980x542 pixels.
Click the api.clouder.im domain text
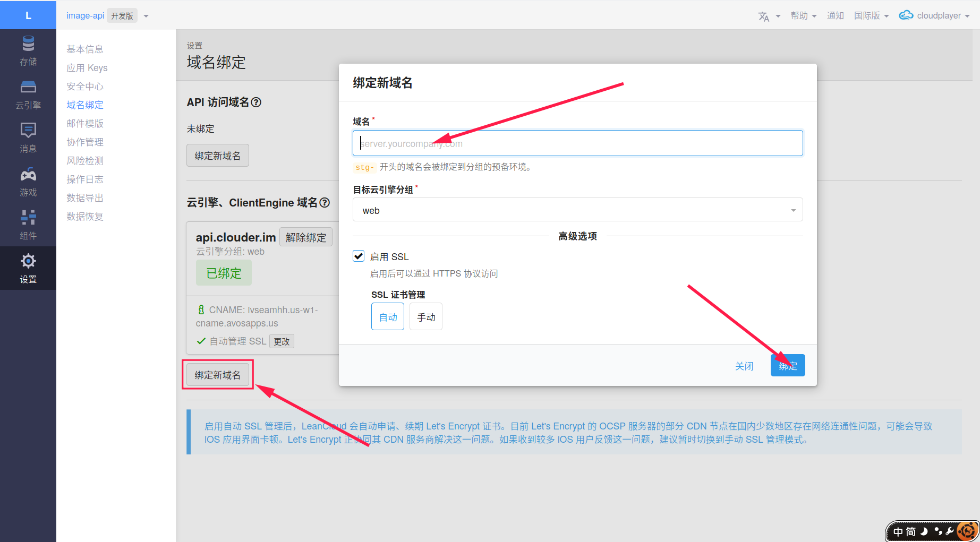236,237
